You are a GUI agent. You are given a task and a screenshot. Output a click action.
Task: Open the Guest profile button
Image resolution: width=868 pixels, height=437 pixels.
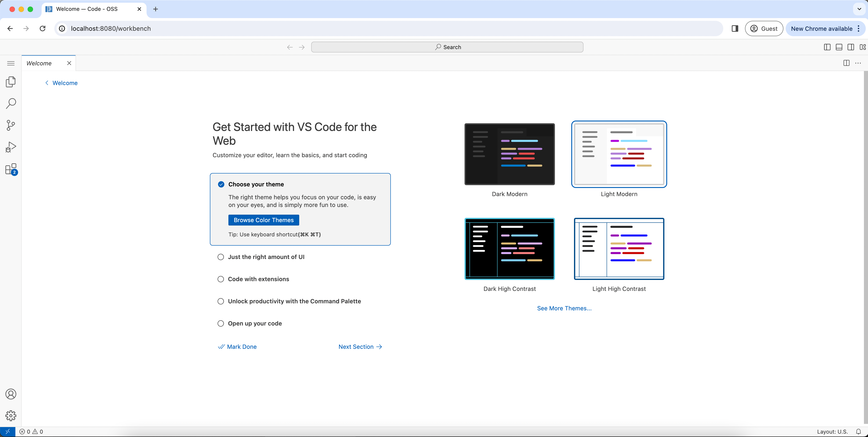(x=764, y=29)
